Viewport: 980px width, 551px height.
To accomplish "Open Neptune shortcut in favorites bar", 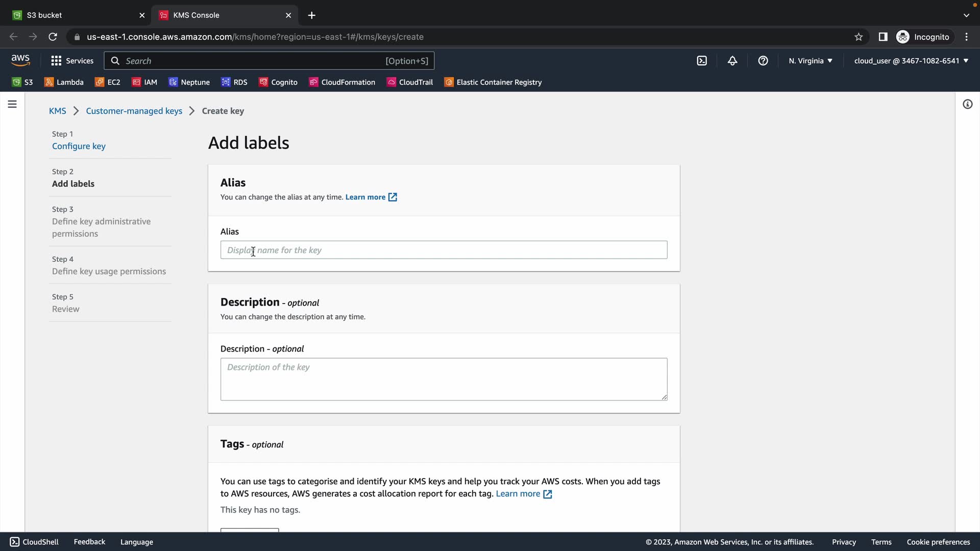I will tap(189, 82).
